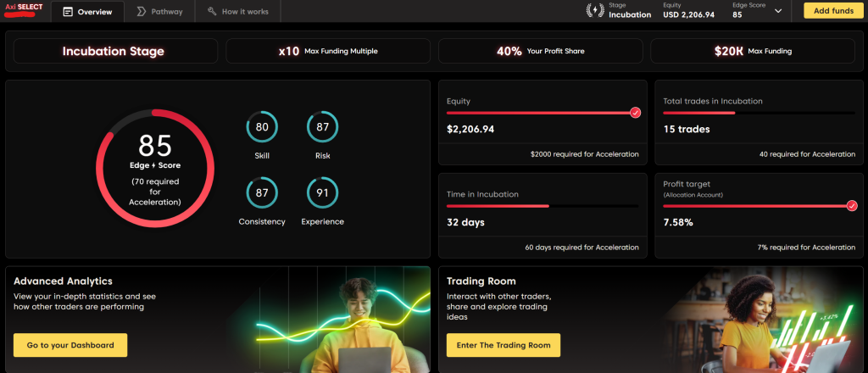
Task: Click the Profit target completed checkmark
Action: (851, 205)
